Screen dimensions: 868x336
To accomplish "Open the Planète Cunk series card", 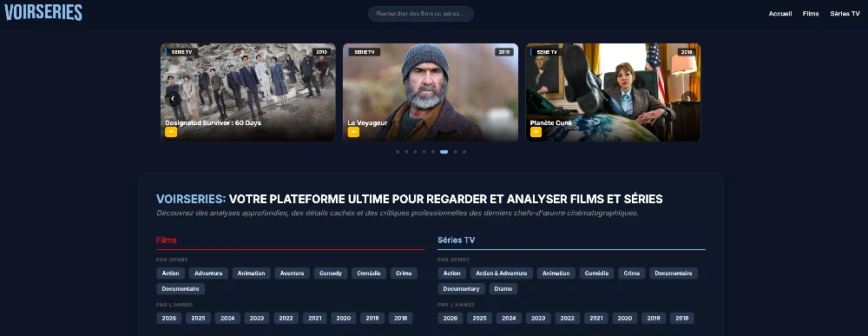I will (x=613, y=92).
